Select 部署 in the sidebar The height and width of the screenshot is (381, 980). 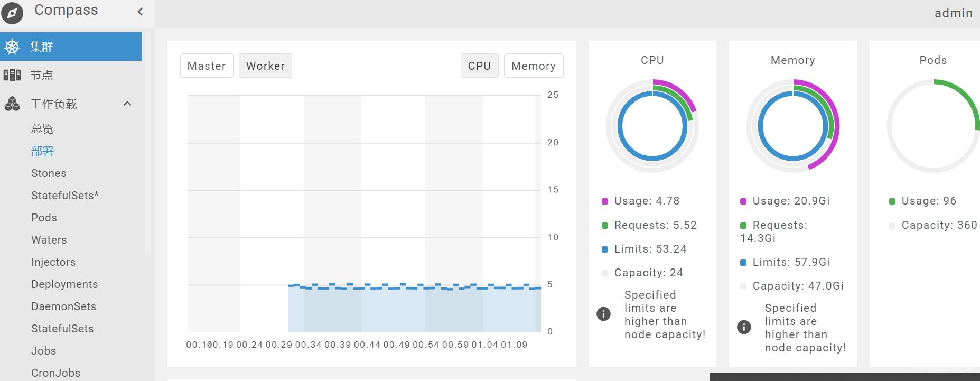pos(42,151)
